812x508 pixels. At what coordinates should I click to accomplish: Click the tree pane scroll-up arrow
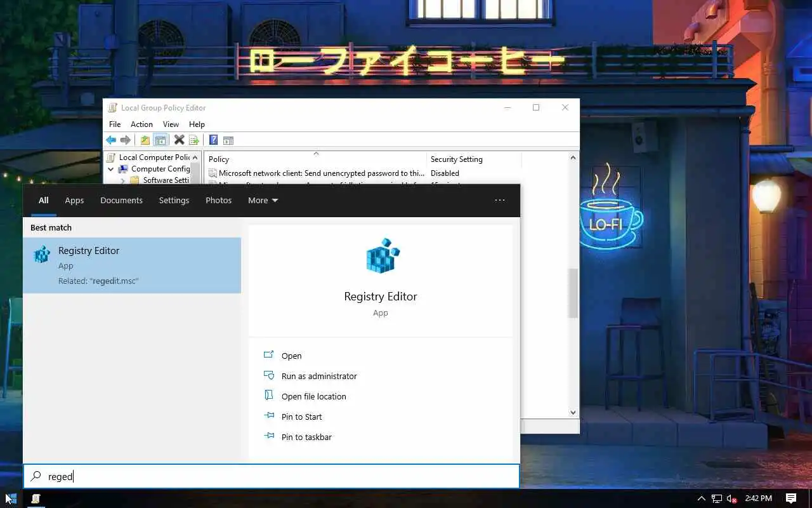[195, 157]
